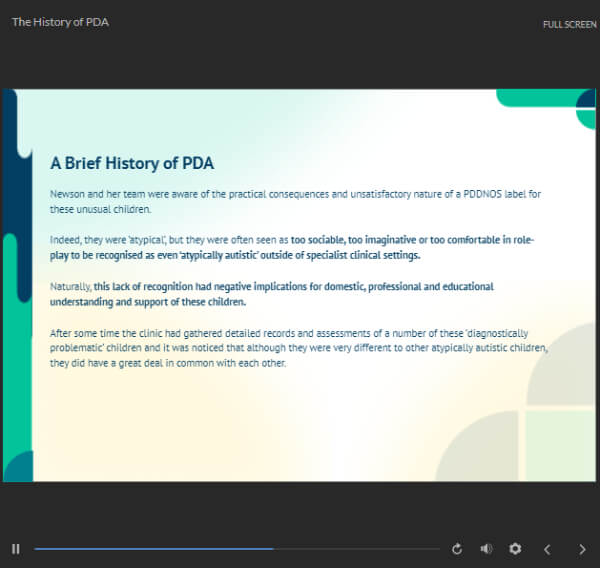Seek within the played portion of the progress bar
The width and height of the screenshot is (600, 568).
tap(150, 549)
